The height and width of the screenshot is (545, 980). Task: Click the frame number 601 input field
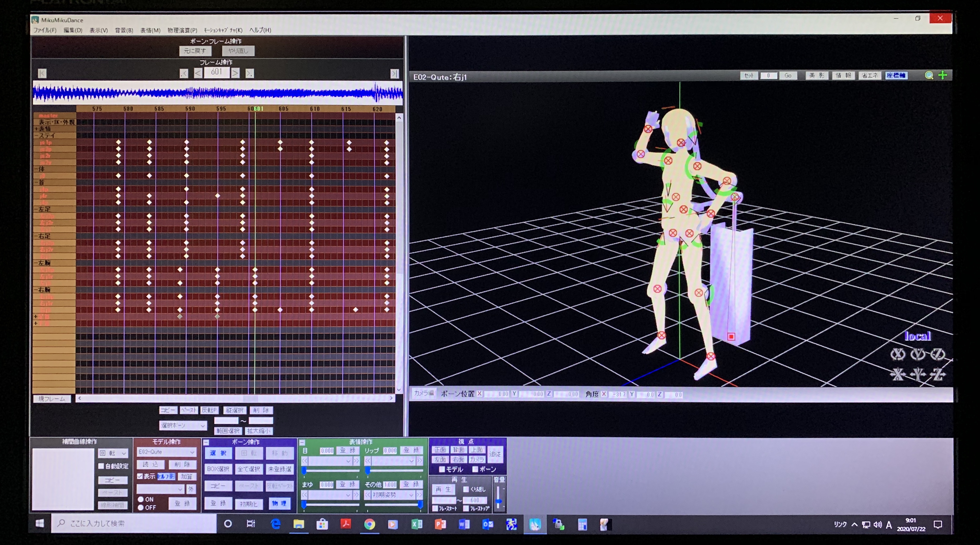216,72
